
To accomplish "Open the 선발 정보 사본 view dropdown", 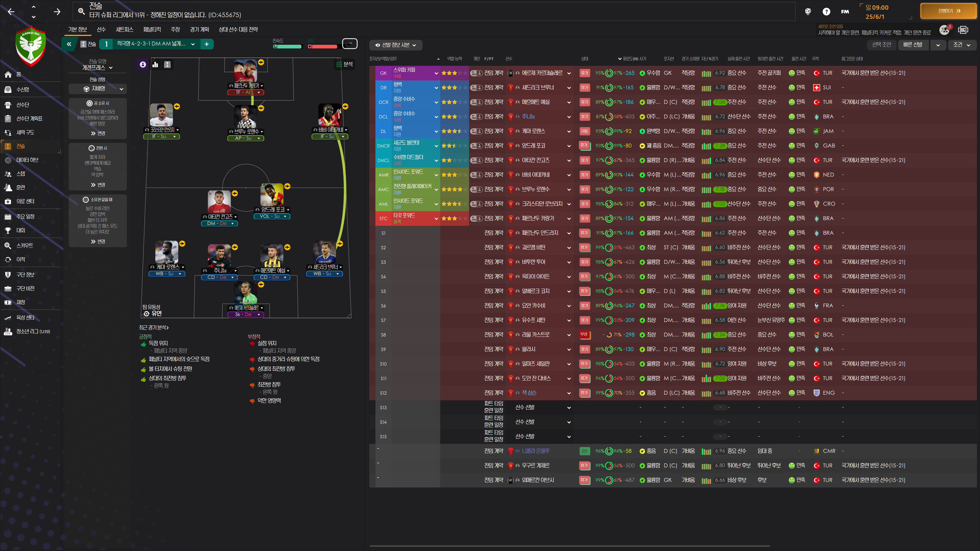I will 396,45.
